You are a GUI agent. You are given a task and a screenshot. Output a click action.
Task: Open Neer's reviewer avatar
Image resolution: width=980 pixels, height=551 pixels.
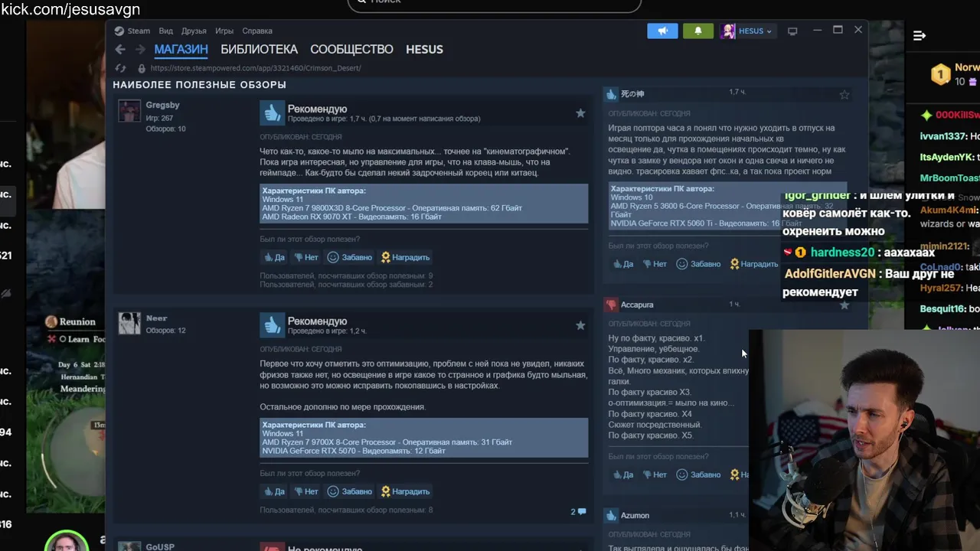[129, 323]
